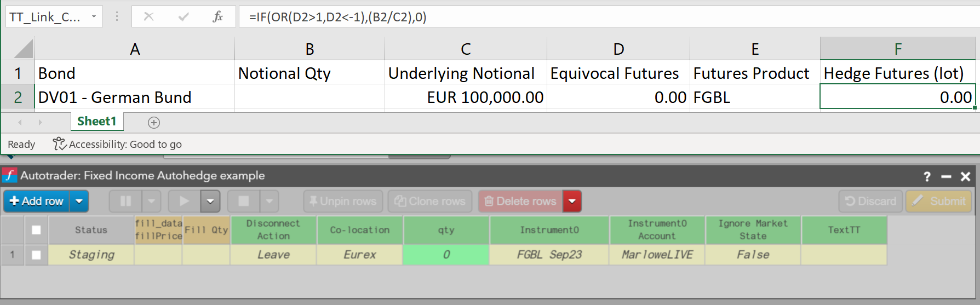This screenshot has height=305, width=980.
Task: Select the green qty cell showing 0
Action: pyautogui.click(x=446, y=255)
